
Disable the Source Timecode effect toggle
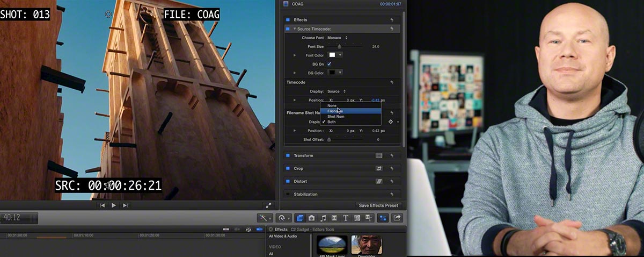[288, 28]
